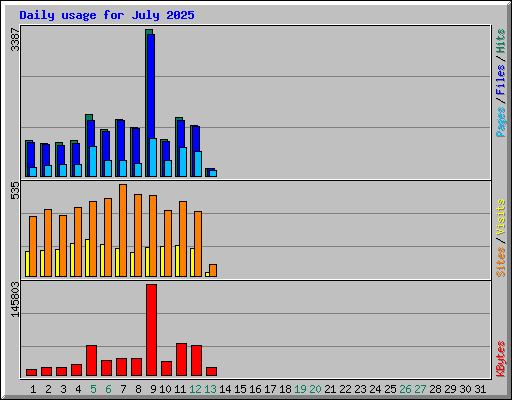Click the cyan pages bar for day 11
Viewport: 512px width, 400px height.
tap(183, 162)
